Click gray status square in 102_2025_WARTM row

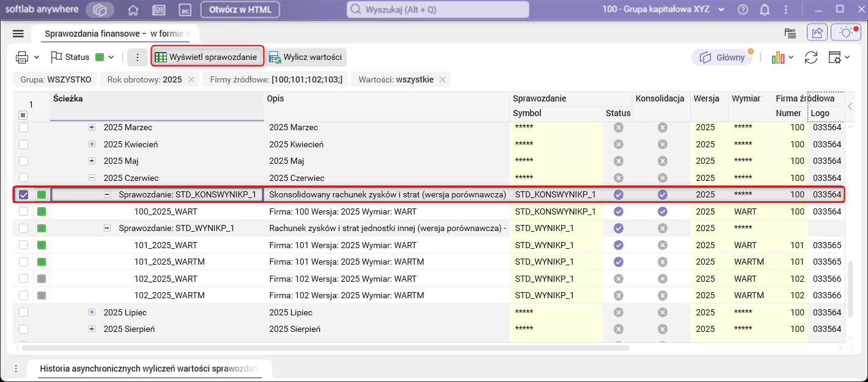(x=42, y=295)
